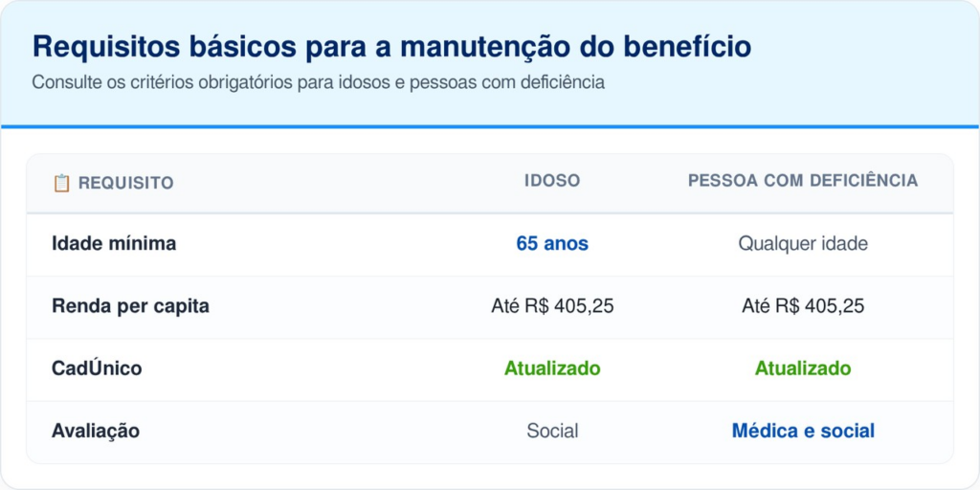Viewport: 980px width, 490px height.
Task: Click Até R$ 405,25 under PESSOA COM DEFICIÊNCIA
Action: pyautogui.click(x=802, y=306)
